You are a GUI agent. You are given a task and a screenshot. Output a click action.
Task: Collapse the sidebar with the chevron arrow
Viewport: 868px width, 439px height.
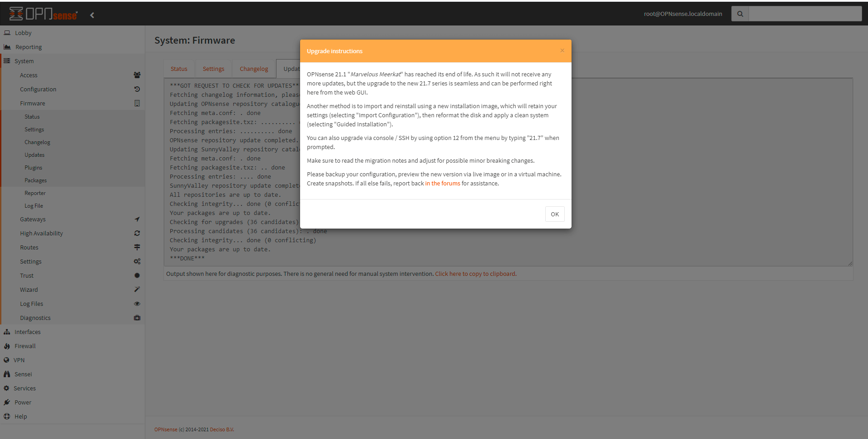pyautogui.click(x=92, y=15)
